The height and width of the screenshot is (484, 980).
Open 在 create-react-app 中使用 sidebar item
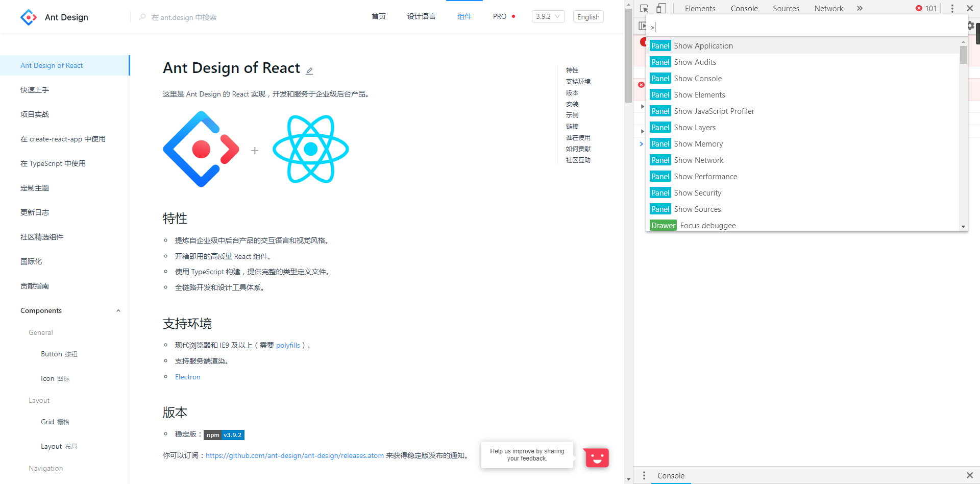[x=65, y=139]
